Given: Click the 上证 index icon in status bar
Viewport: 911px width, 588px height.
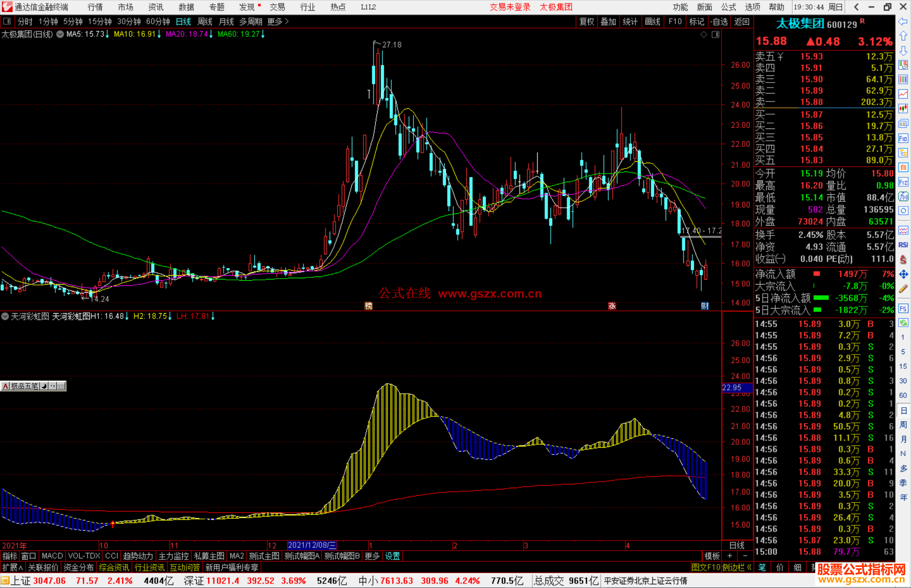Looking at the screenshot, I should click(5, 581).
